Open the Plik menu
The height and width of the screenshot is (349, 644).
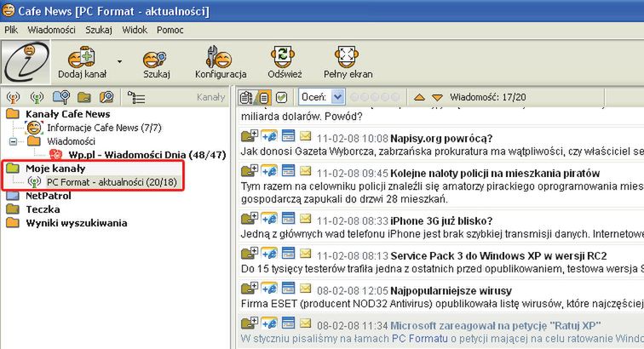tap(11, 30)
